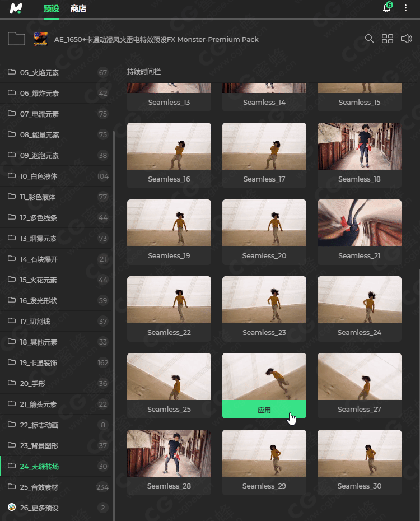Open folder 05_火焰元素
This screenshot has height=521, width=420.
56,72
